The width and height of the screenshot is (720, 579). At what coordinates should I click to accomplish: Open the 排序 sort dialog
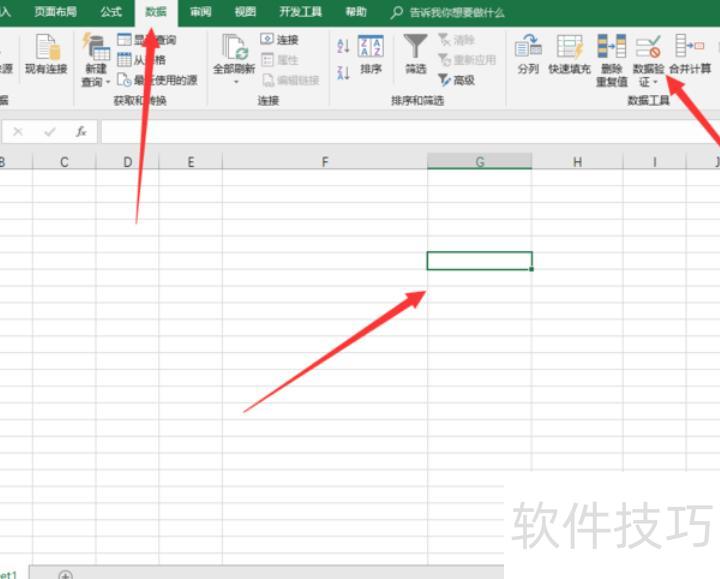point(371,54)
